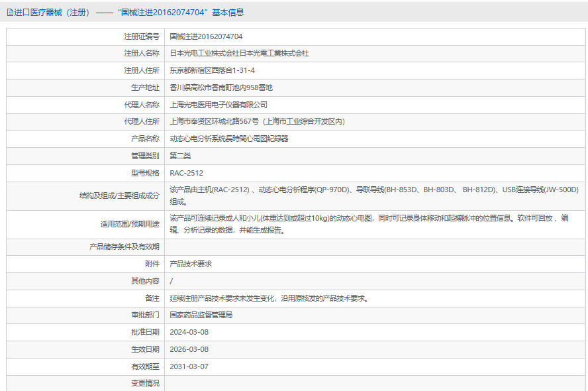
Task: Select product name 动态心电分析系统 value
Action: pos(228,139)
